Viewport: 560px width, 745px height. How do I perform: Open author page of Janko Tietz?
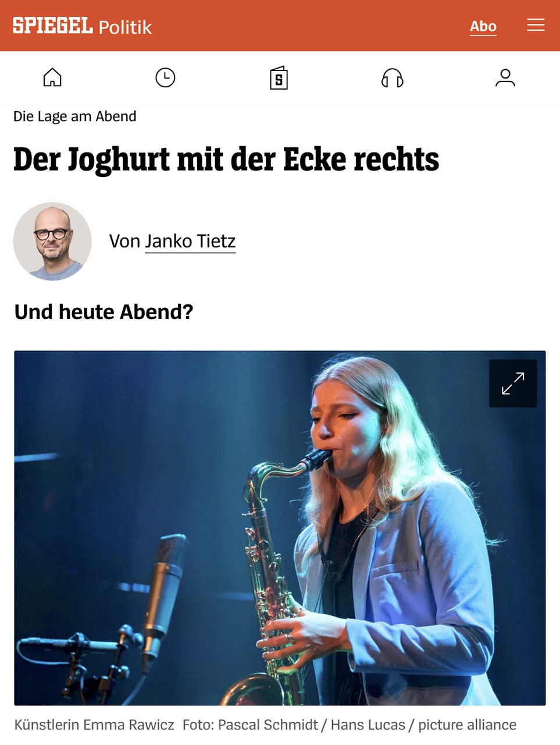tap(190, 241)
